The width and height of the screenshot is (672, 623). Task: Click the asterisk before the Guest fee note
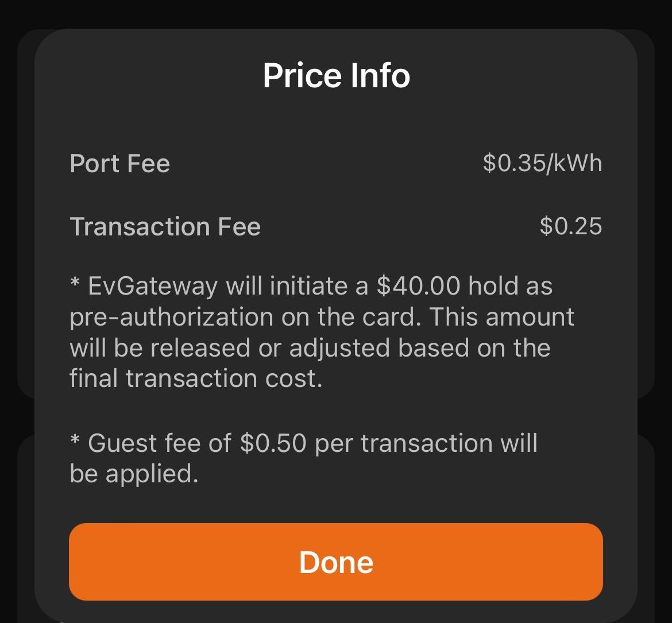75,440
